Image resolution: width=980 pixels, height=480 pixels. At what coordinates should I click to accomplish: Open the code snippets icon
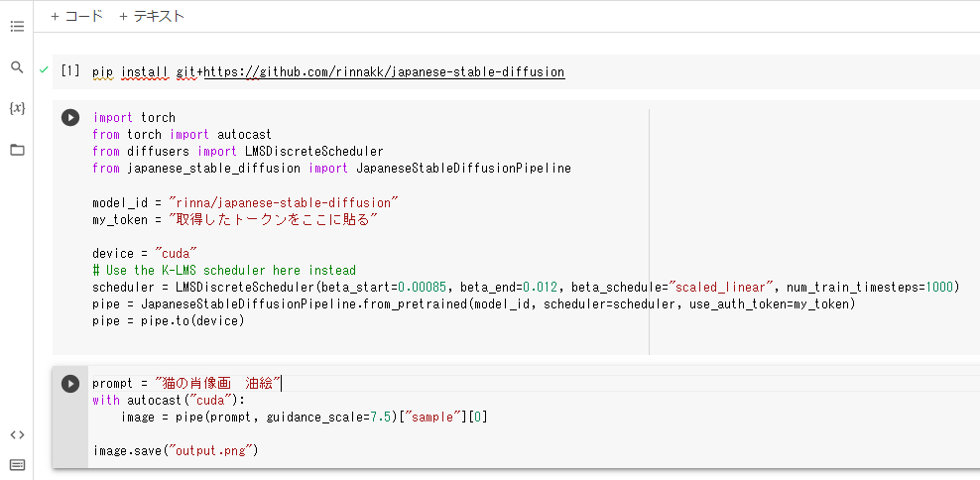pos(17,435)
